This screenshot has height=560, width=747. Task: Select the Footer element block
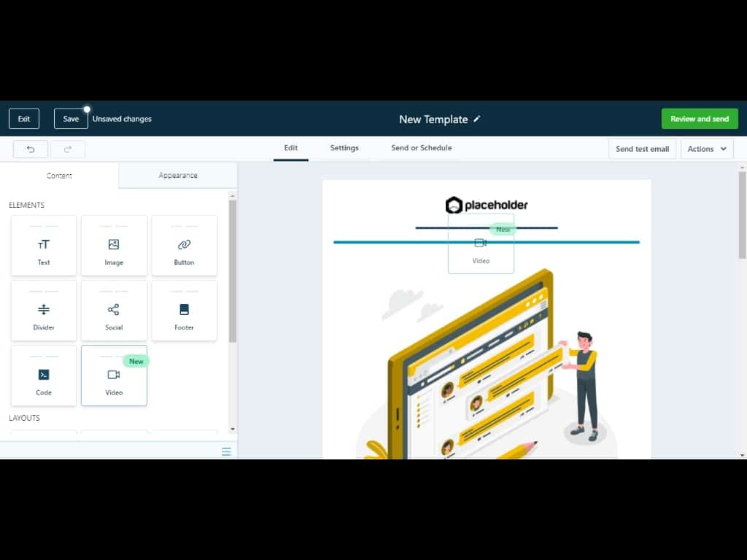pyautogui.click(x=184, y=311)
